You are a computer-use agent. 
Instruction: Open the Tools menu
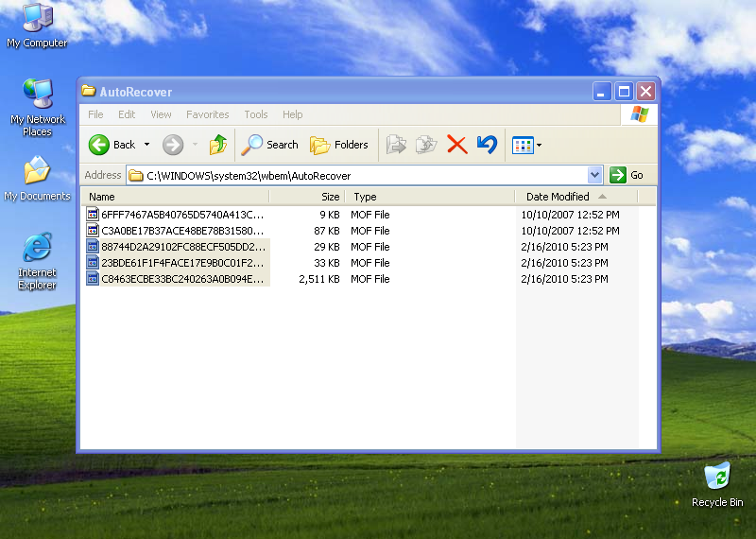tap(256, 114)
